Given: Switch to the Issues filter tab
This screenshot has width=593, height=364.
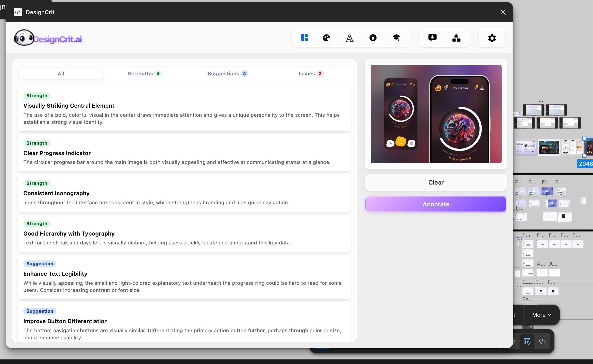Looking at the screenshot, I should (x=310, y=74).
